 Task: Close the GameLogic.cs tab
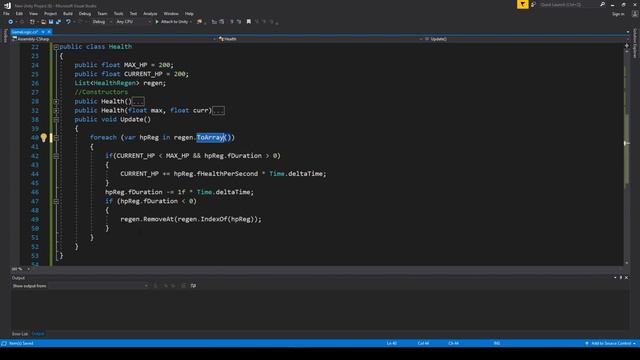point(49,32)
